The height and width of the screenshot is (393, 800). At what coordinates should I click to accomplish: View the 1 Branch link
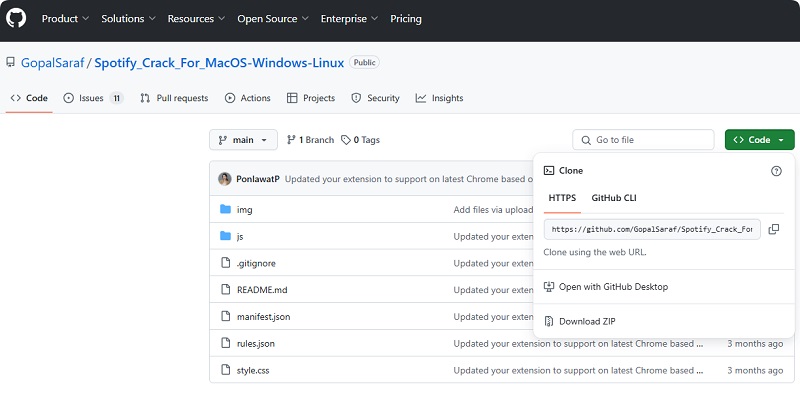310,140
